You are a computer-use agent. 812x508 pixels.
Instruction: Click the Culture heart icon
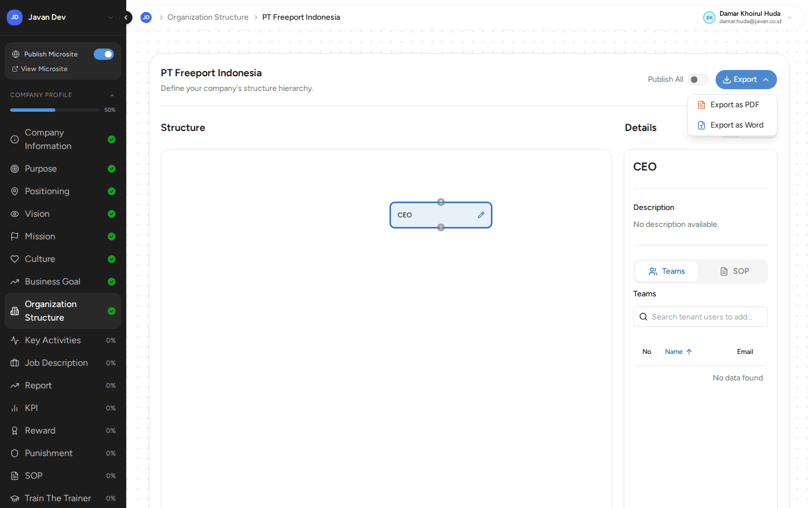[x=15, y=259]
